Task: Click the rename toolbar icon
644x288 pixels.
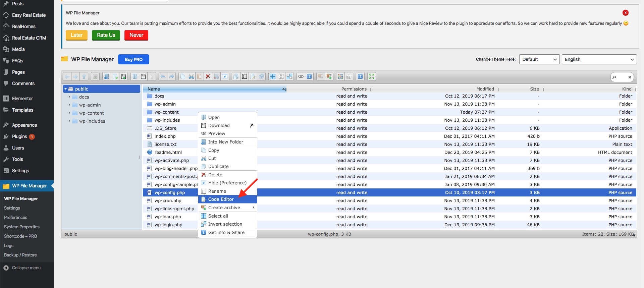Action: coord(245,76)
